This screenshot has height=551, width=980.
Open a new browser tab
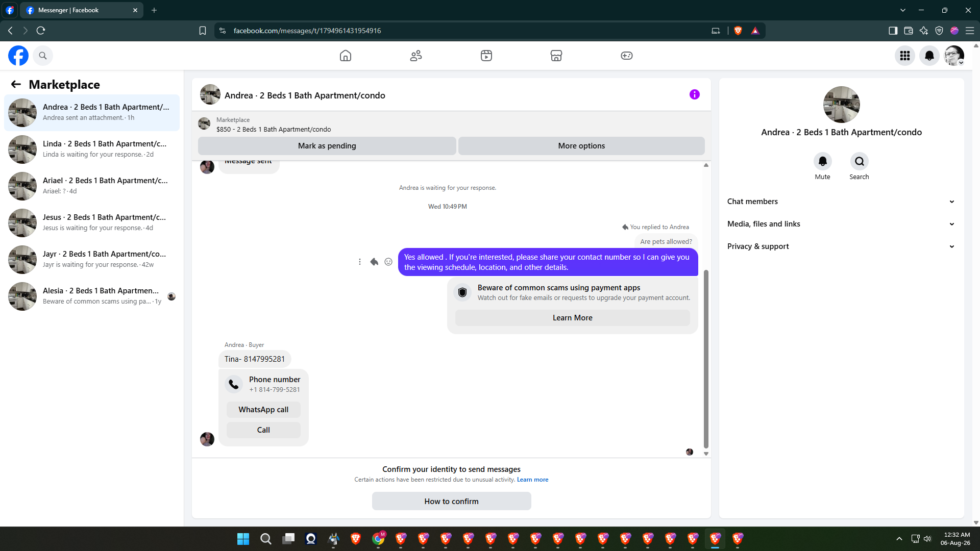point(154,10)
